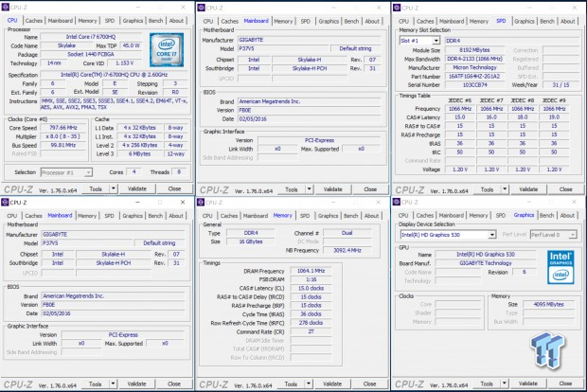Screen dimensions: 587x392
Task: Open the About tab in the SPD window
Action: click(x=567, y=22)
